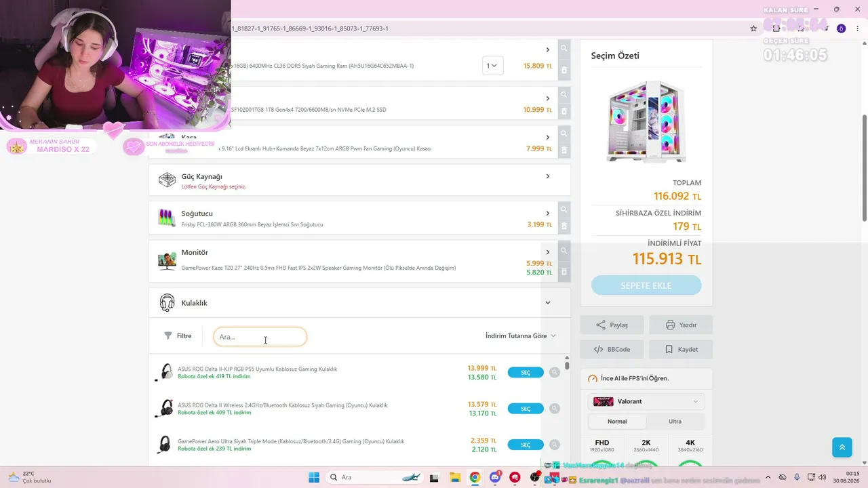Open the Chrome profile avatar
Viewport: 868px width, 488px height.
[x=841, y=28]
